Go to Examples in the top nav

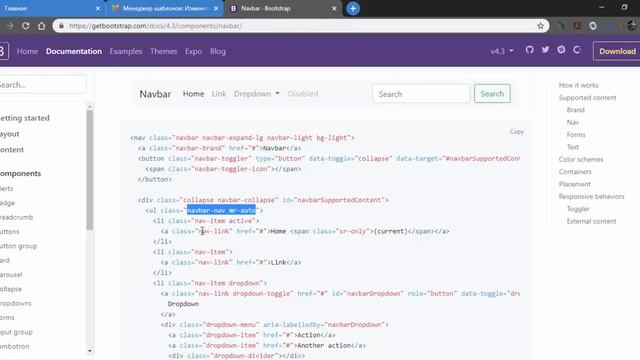coord(126,51)
